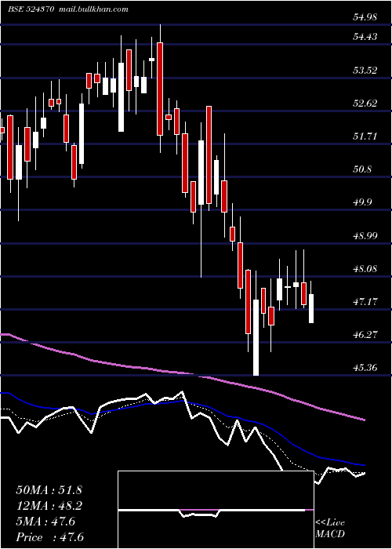Click the 5MA : 47.6 reading

(45, 522)
